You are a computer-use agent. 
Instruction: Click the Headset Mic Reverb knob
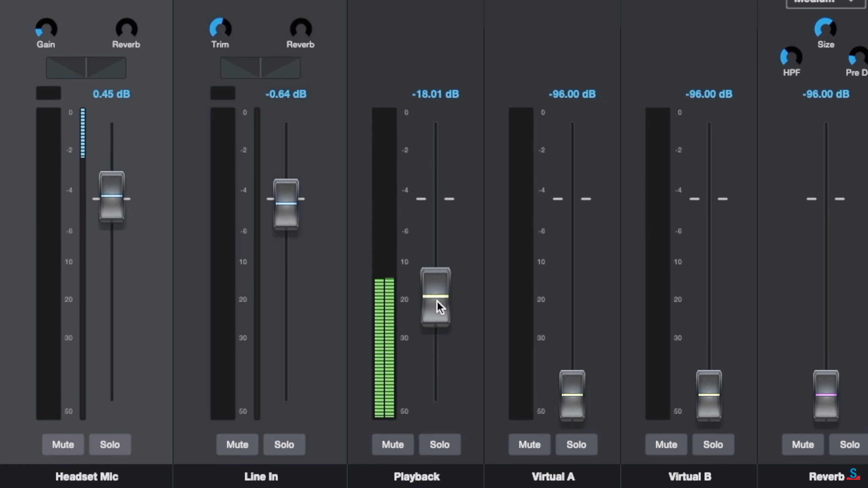[x=126, y=28]
